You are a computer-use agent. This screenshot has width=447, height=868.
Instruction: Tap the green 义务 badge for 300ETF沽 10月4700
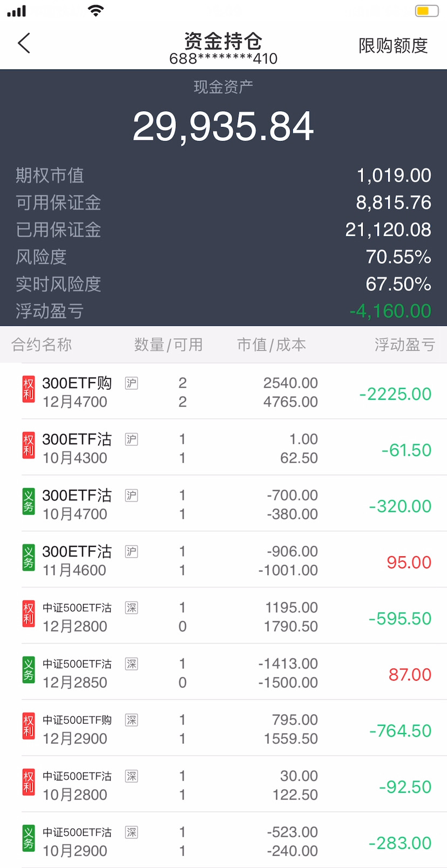(28, 501)
